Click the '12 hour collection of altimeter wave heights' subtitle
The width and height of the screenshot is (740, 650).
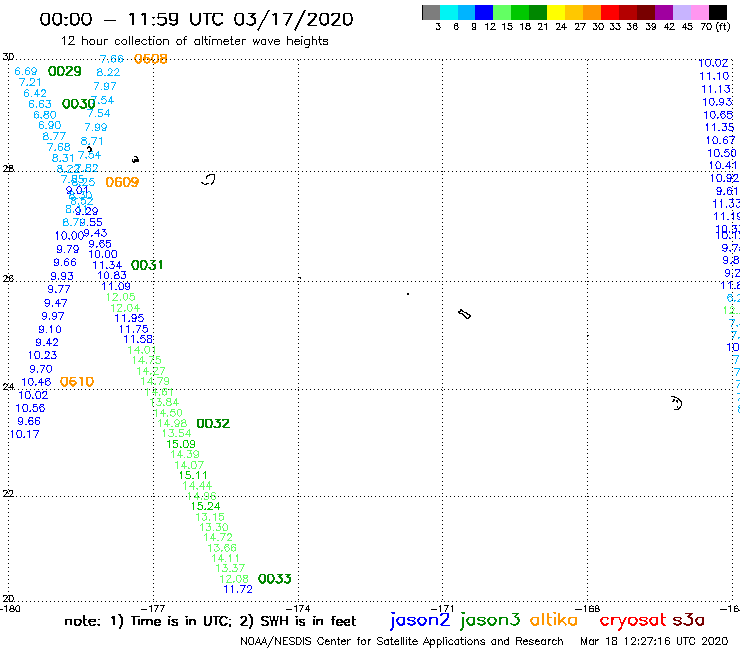[x=195, y=41]
